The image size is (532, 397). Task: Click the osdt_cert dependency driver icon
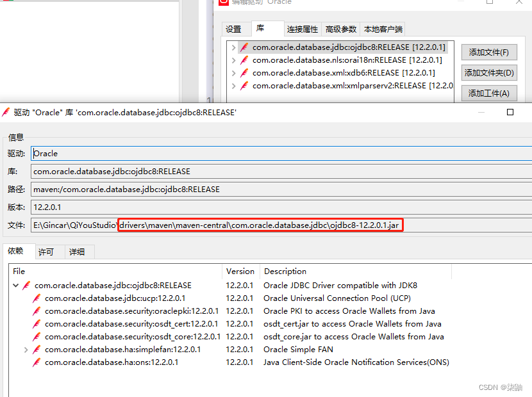37,323
